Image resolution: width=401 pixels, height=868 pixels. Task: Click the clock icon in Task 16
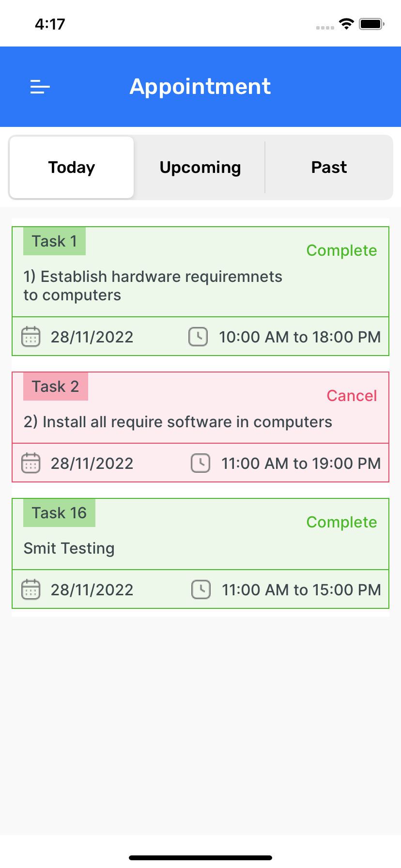pyautogui.click(x=201, y=589)
